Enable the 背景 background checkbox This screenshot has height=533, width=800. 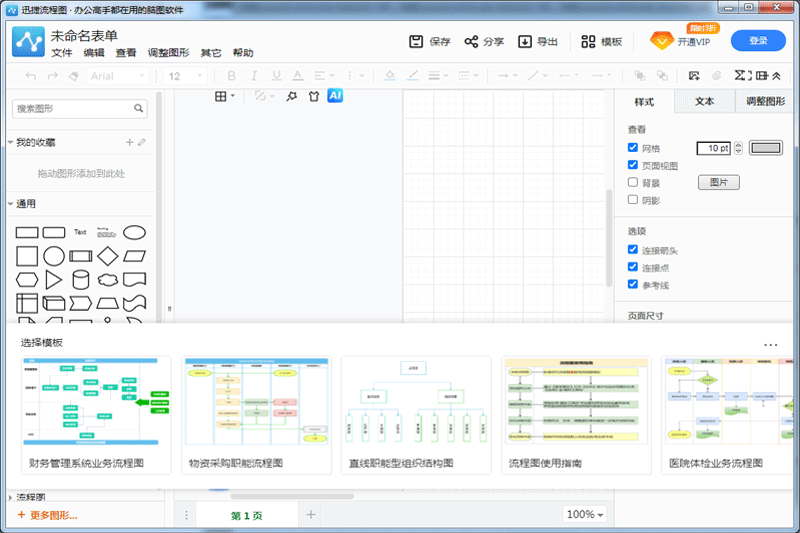click(x=633, y=182)
